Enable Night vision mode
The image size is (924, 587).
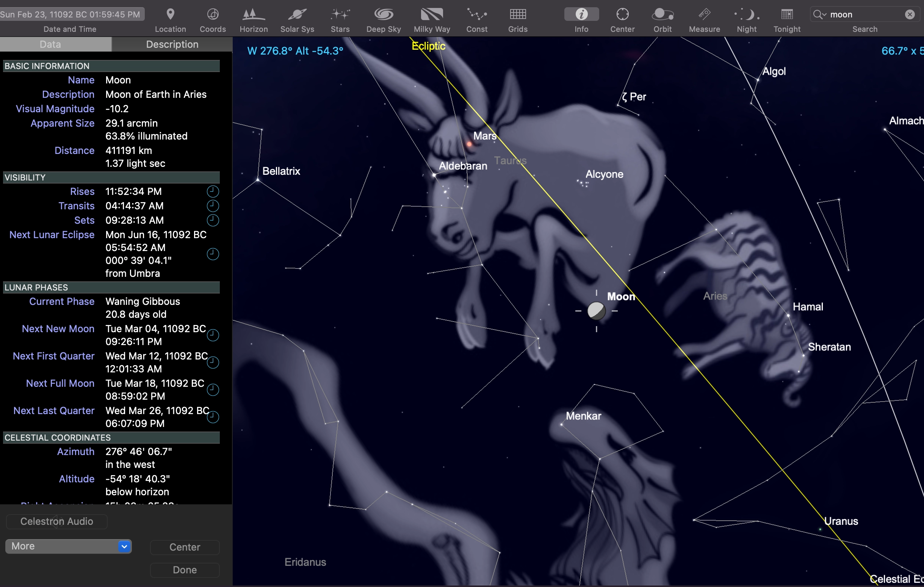tap(746, 15)
